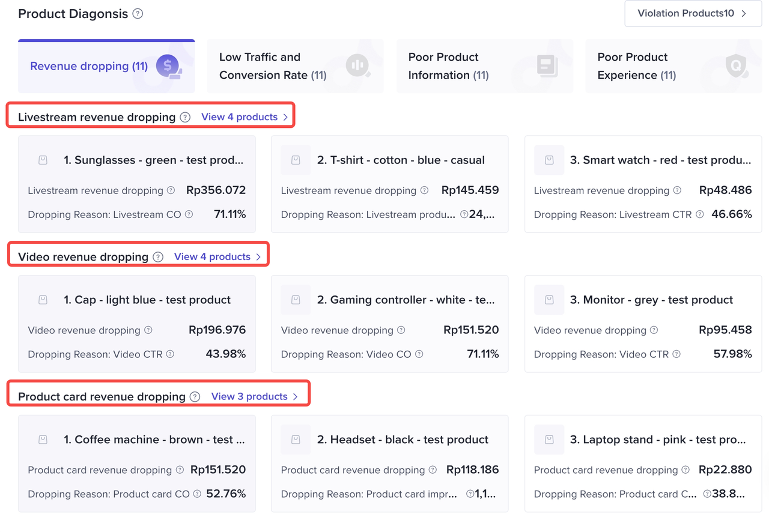
Task: Click help icon next to Video revenue dropping heading
Action: point(158,257)
